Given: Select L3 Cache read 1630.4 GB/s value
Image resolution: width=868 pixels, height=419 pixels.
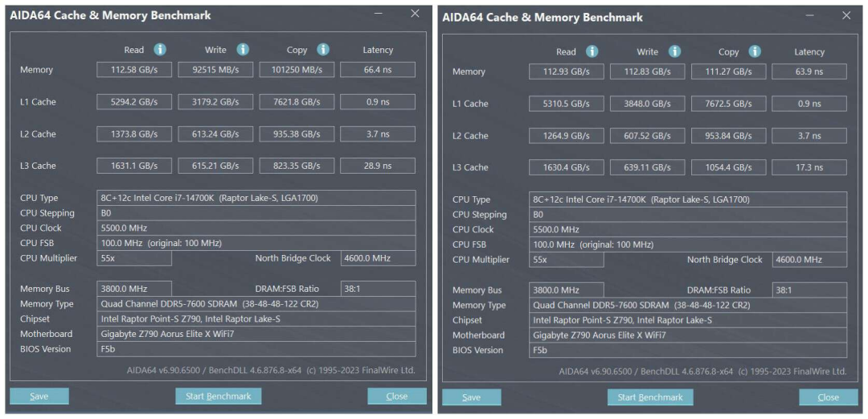Looking at the screenshot, I should (567, 167).
